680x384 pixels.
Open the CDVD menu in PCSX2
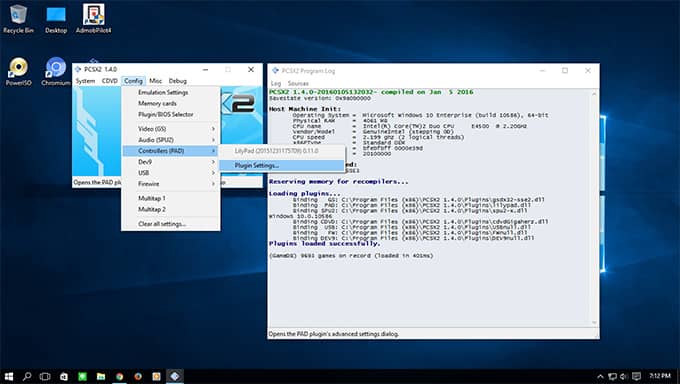(x=110, y=81)
